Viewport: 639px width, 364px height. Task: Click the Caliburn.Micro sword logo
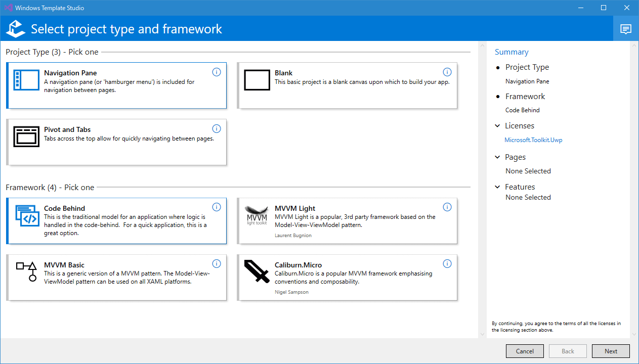(x=257, y=272)
